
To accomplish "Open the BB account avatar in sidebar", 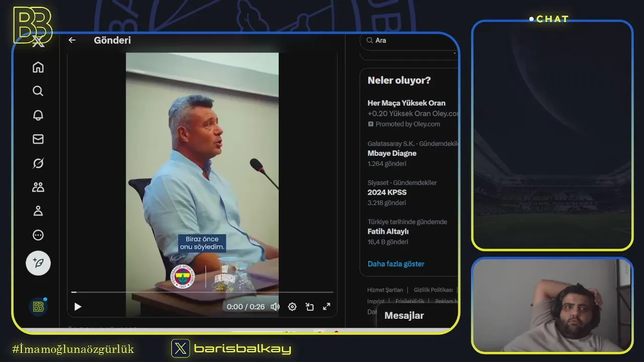I will point(38,307).
